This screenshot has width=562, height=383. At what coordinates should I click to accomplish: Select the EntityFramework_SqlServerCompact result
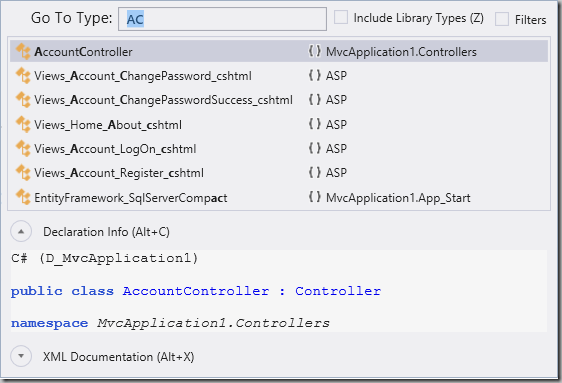coord(279,197)
